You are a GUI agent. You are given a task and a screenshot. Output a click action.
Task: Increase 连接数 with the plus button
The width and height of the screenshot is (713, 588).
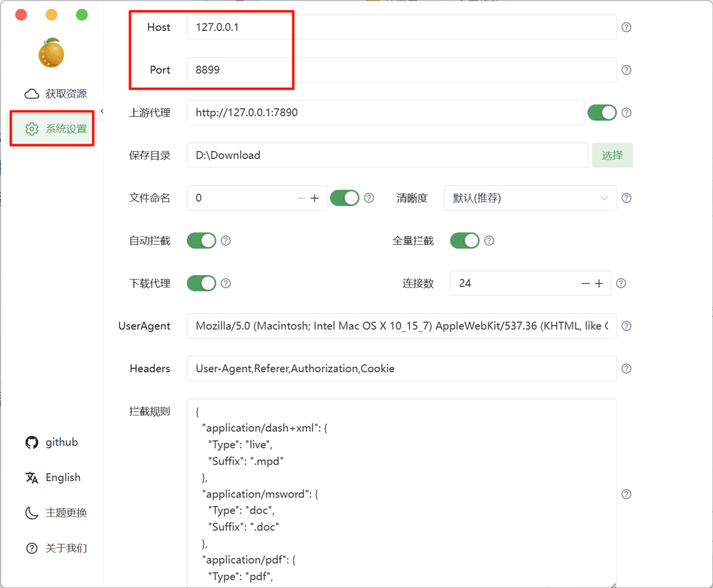click(599, 283)
